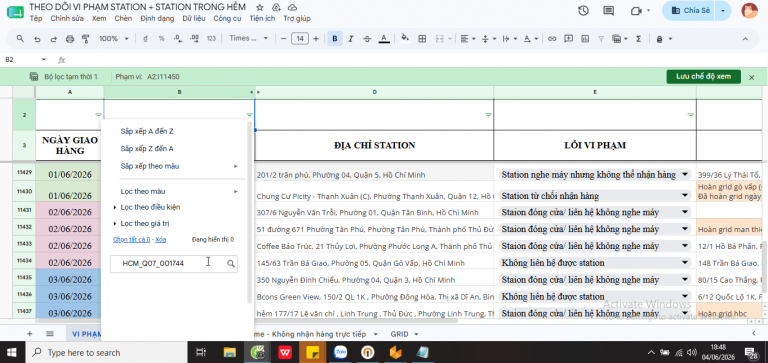Move document to folder icon
The height and width of the screenshot is (363, 768).
276,7
